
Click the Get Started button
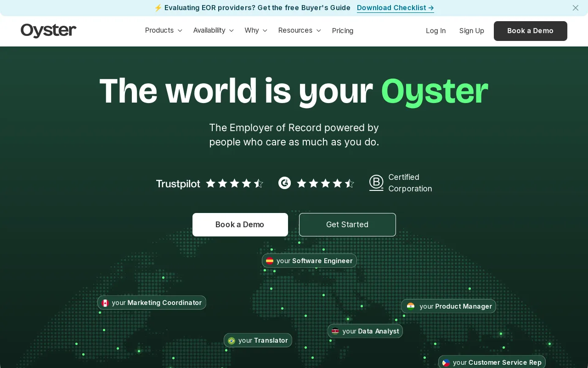[347, 224]
